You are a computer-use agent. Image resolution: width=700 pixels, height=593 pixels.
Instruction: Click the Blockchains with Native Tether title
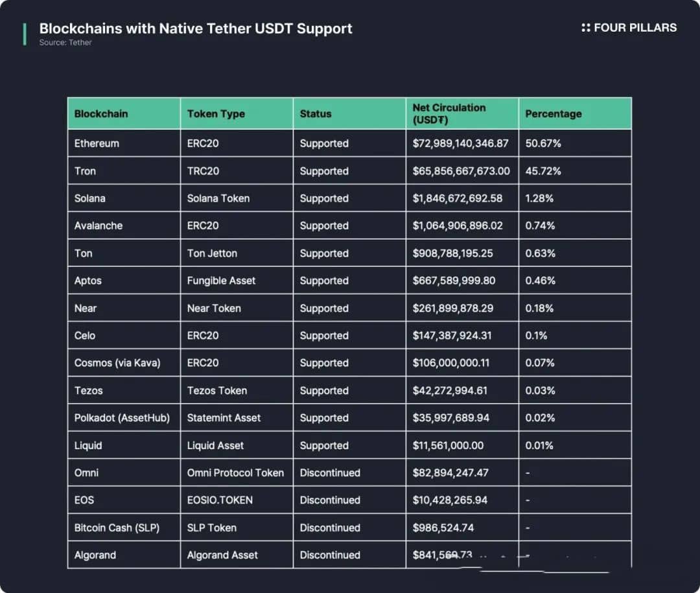(196, 29)
